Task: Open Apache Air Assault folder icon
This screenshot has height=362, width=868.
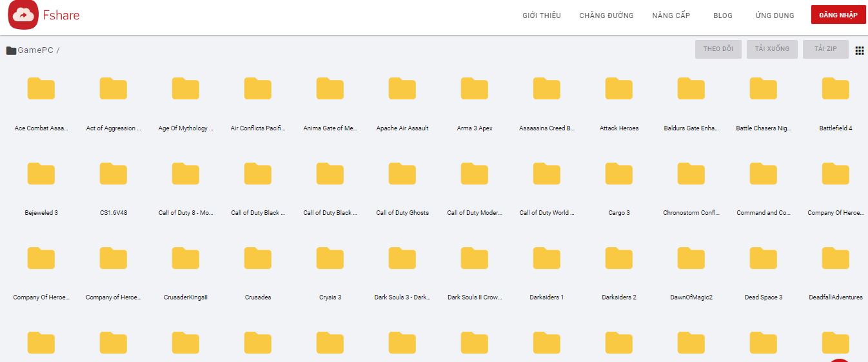Action: pos(402,88)
